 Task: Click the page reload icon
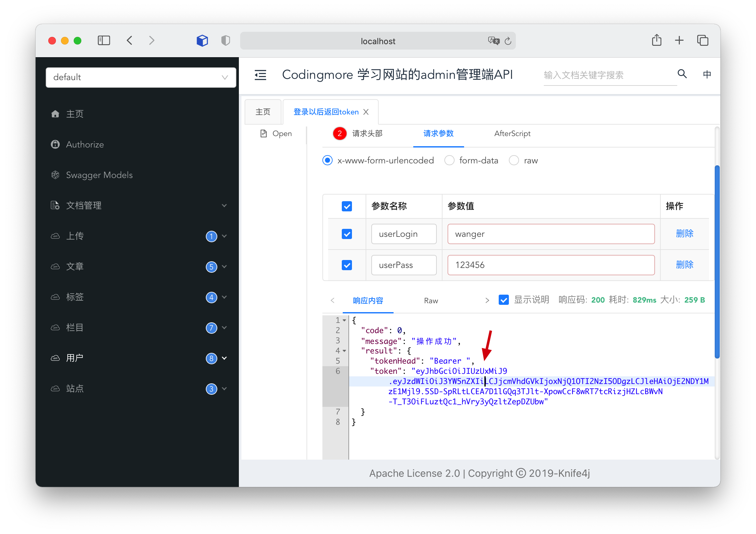click(508, 41)
